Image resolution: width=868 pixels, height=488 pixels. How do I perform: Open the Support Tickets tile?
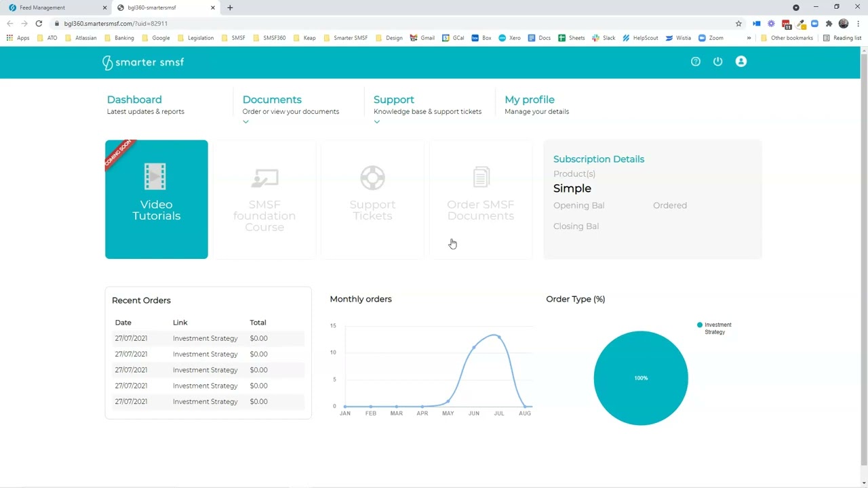(372, 199)
